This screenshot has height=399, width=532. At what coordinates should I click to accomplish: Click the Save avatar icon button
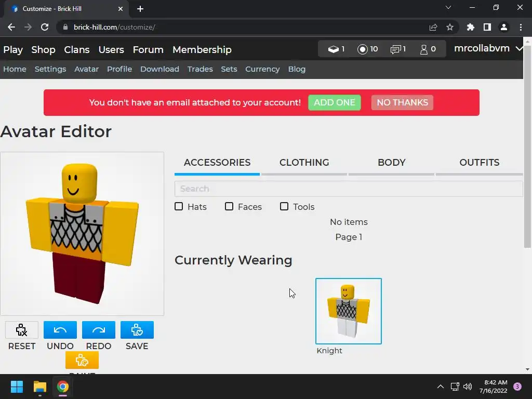pos(137,330)
